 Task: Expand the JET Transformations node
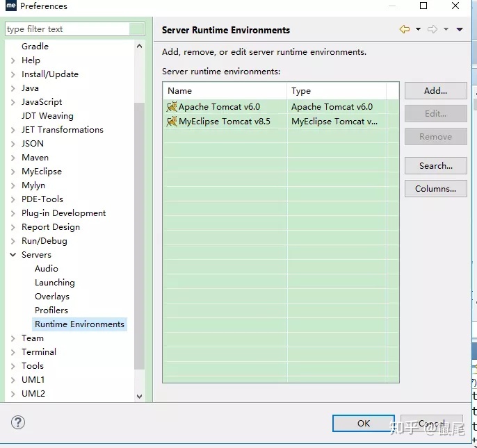tap(13, 130)
